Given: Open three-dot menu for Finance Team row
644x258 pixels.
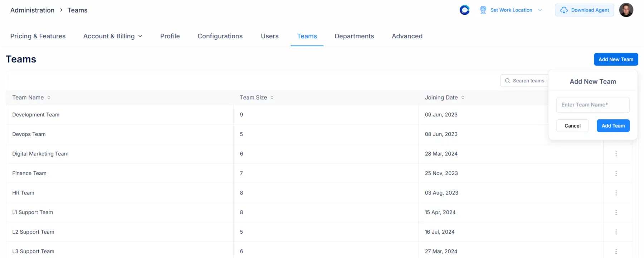Looking at the screenshot, I should pos(616,173).
